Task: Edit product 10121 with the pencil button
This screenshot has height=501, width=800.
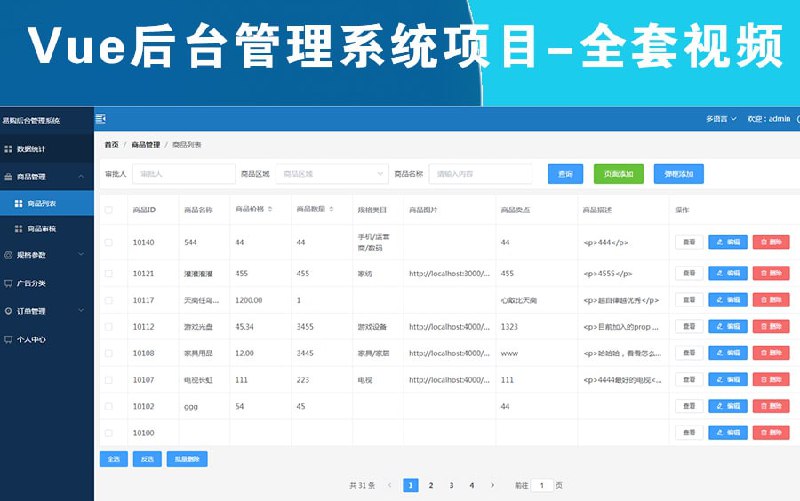Action: coord(728,273)
